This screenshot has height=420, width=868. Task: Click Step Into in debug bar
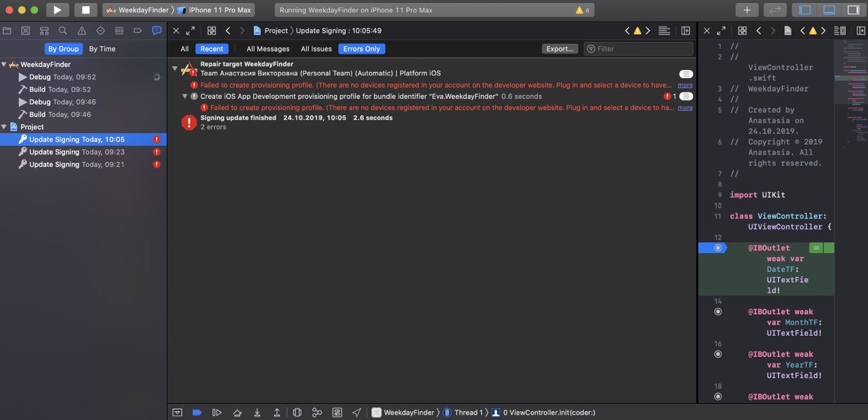point(257,413)
